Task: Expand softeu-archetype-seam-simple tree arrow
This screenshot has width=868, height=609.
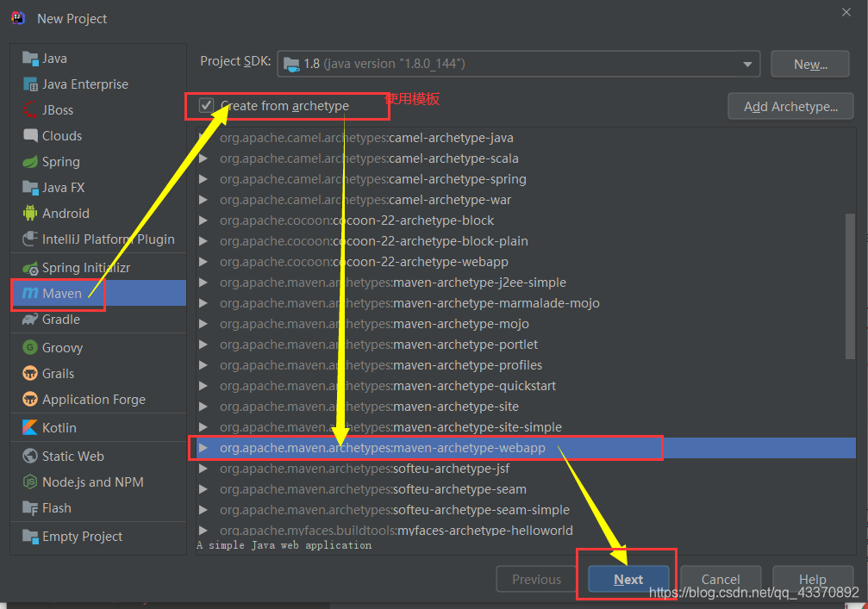Action: [x=203, y=509]
